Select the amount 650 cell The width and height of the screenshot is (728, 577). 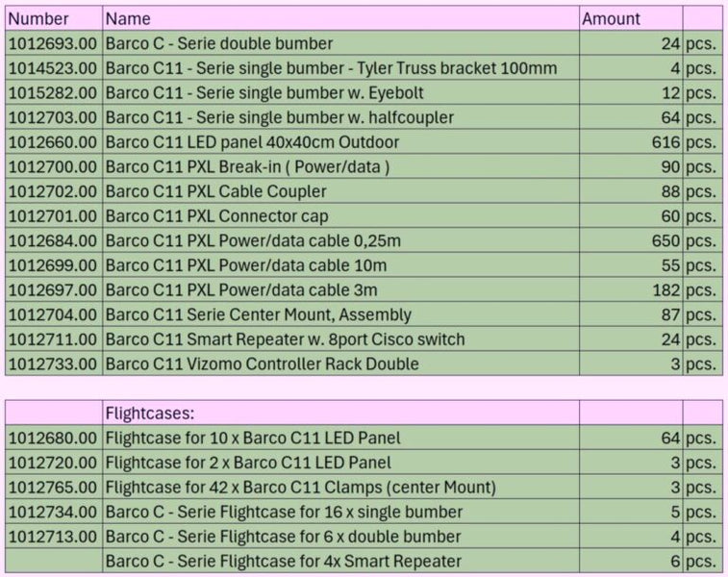point(631,240)
